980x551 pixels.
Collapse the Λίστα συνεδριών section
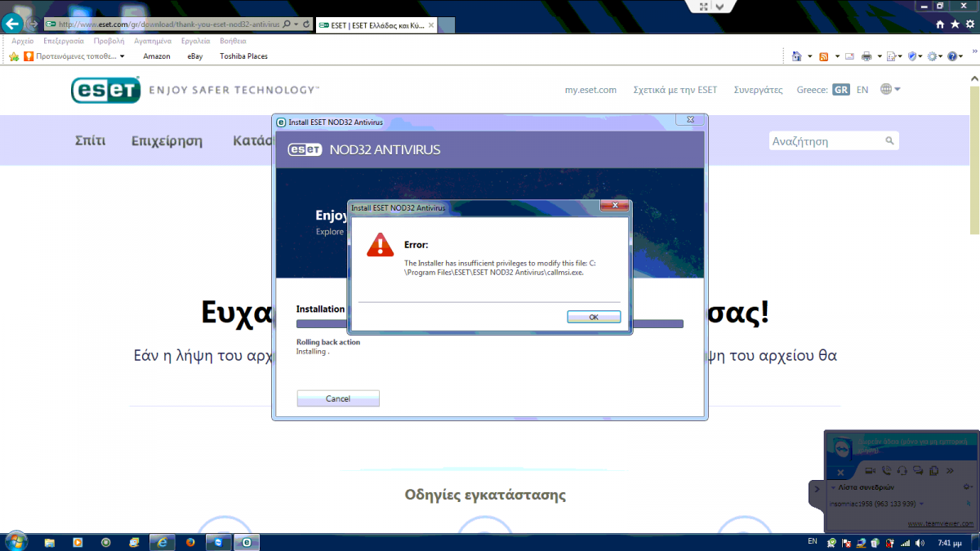[x=833, y=487]
